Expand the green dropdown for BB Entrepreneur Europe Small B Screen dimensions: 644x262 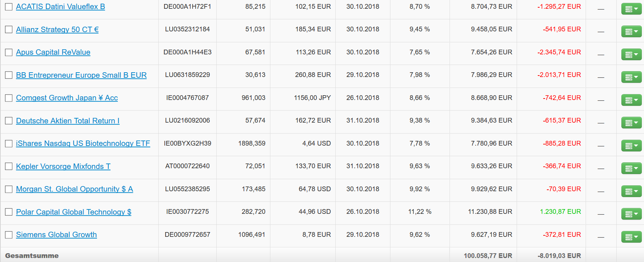[631, 77]
